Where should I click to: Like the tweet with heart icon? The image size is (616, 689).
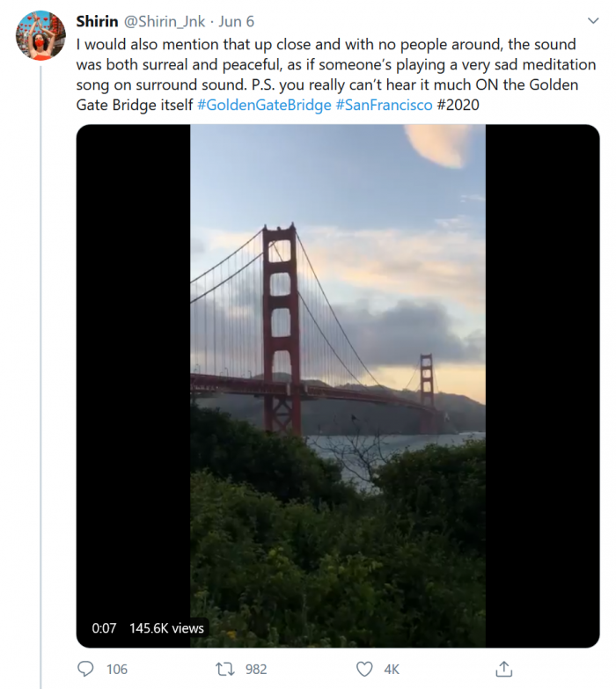(x=364, y=670)
